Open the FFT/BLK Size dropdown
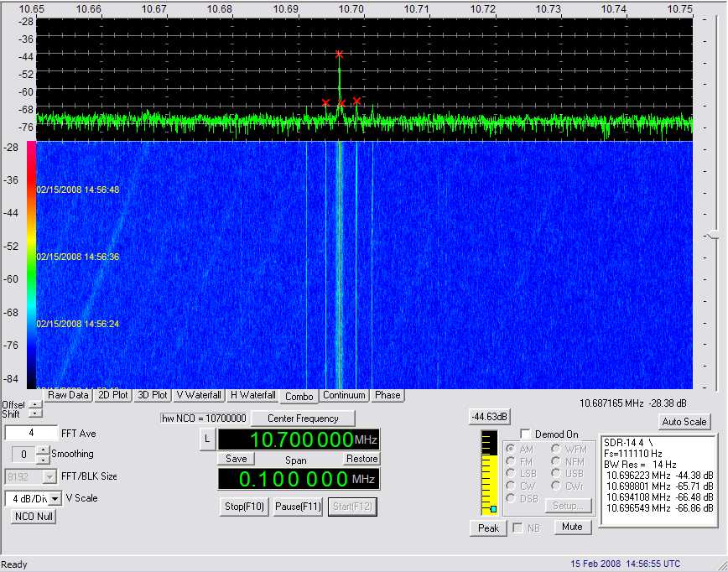This screenshot has height=572, width=728. coord(49,477)
